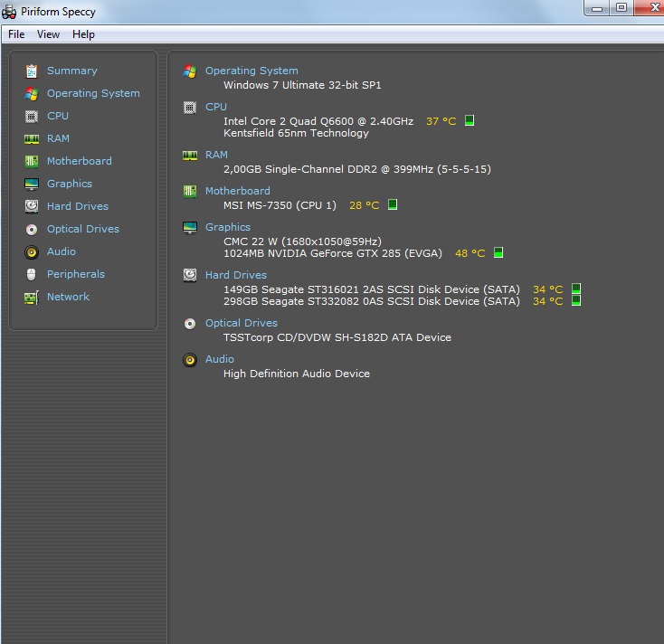Click the RAM icon in summary pane
664x644 pixels.
[190, 156]
